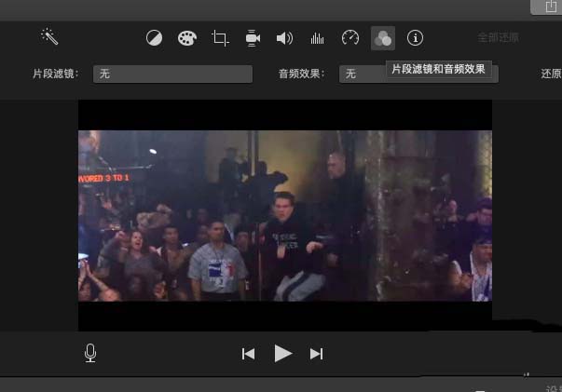Open the color correction palette

click(x=187, y=38)
